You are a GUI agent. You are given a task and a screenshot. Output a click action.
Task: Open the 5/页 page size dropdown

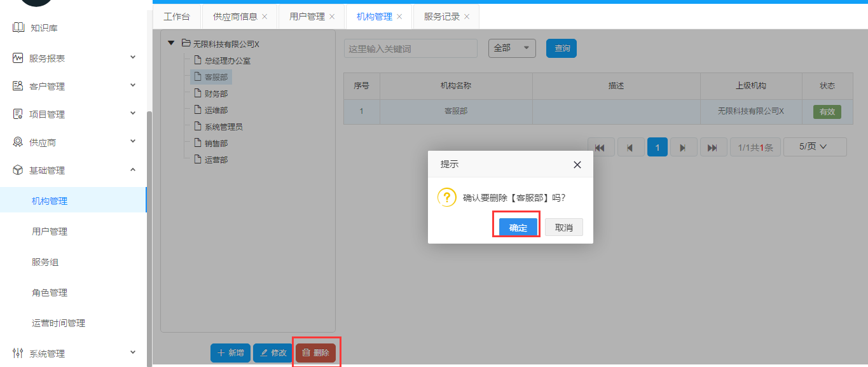(x=815, y=147)
